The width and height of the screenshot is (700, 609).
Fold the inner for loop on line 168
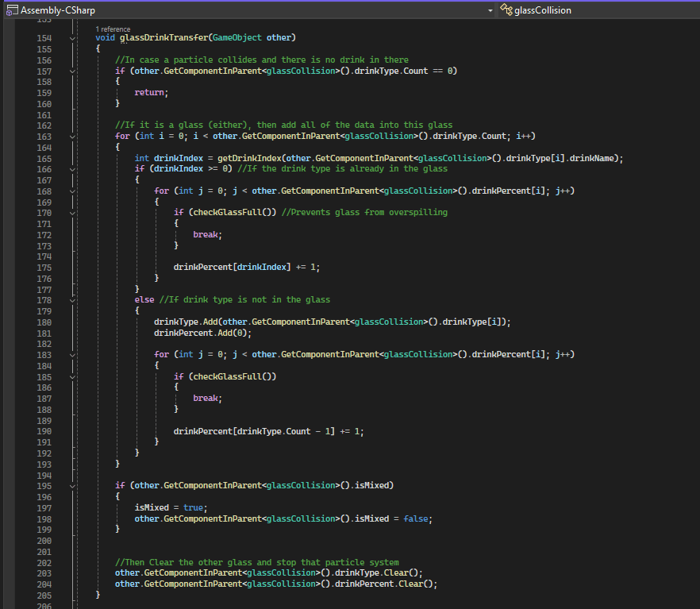click(x=73, y=191)
